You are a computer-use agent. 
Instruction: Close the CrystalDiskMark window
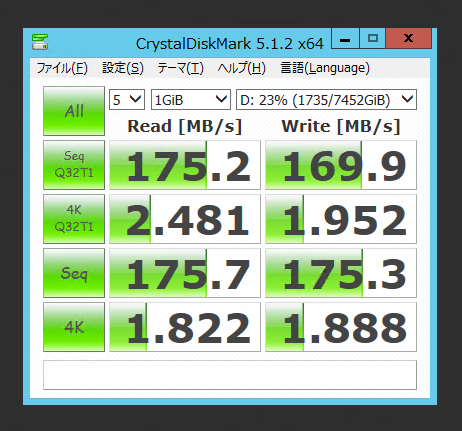point(409,39)
